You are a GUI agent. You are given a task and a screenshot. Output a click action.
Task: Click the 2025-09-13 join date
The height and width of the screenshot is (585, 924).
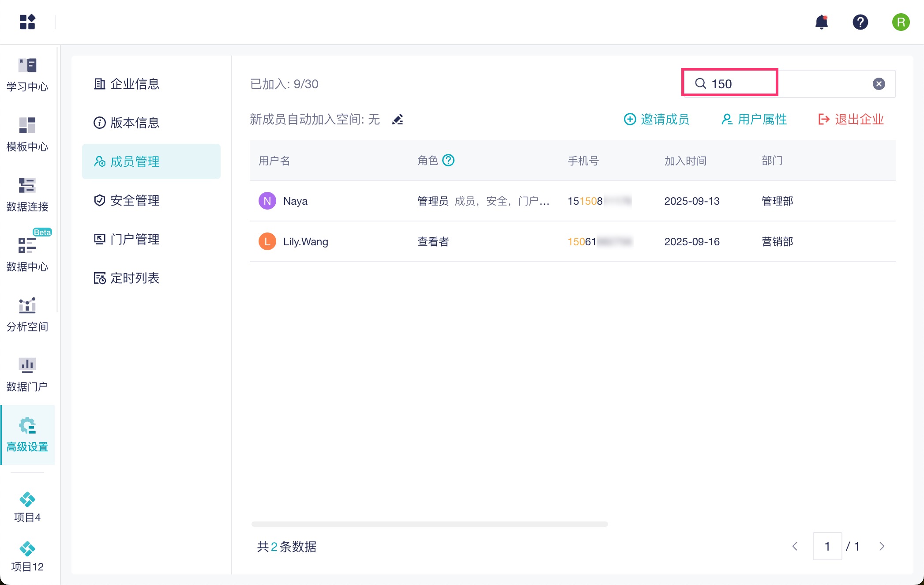[692, 201]
